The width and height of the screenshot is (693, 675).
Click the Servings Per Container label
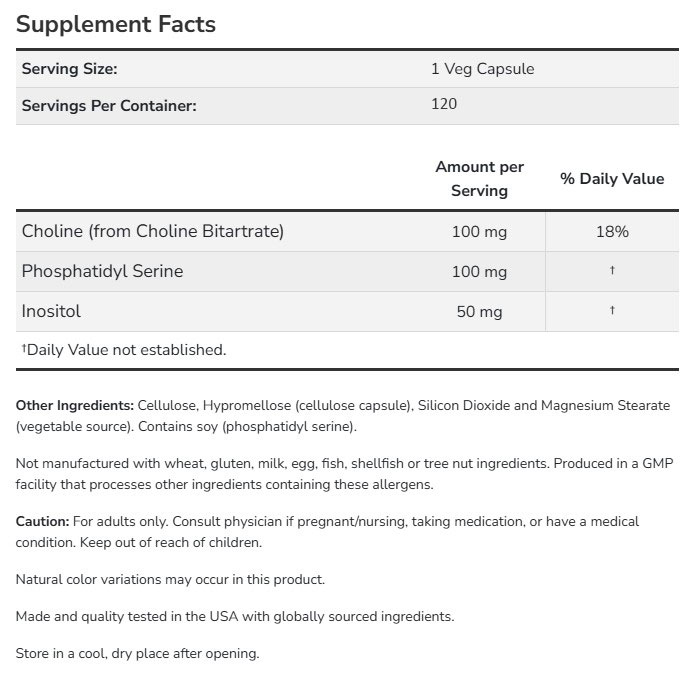[x=109, y=105]
